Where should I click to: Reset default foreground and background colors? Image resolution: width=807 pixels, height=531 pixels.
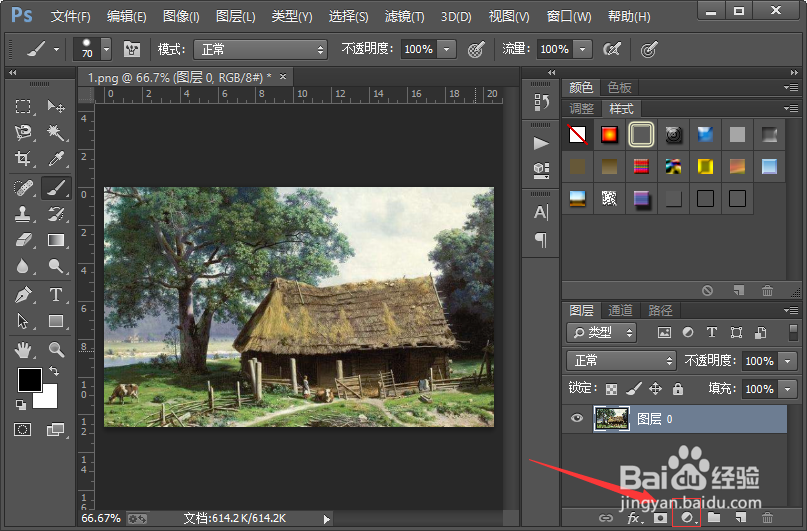[x=21, y=405]
